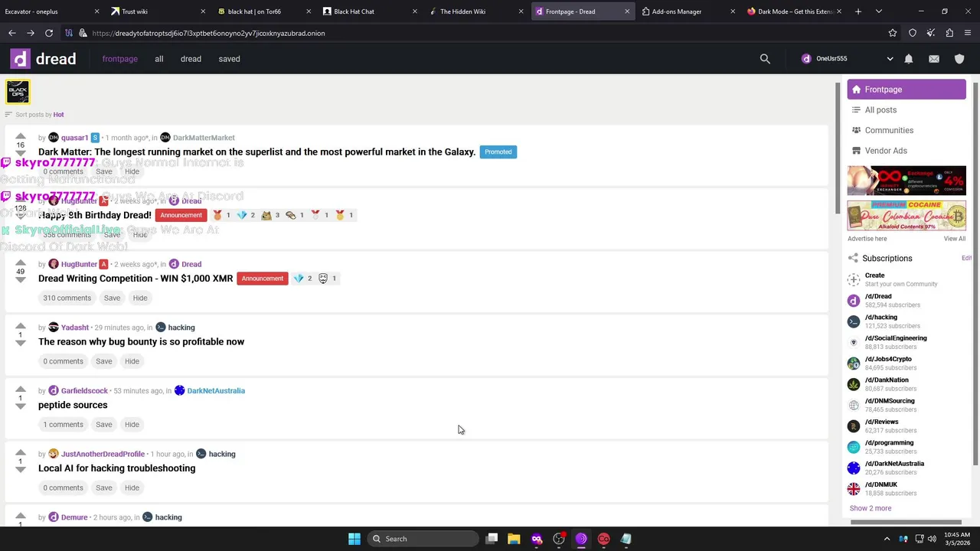Switch to the dread nav tab
This screenshot has width=980, height=551.
point(191,59)
